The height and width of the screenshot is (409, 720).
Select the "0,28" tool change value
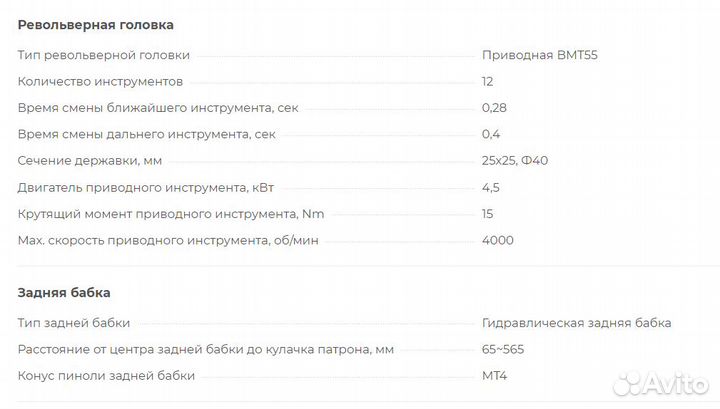[494, 108]
